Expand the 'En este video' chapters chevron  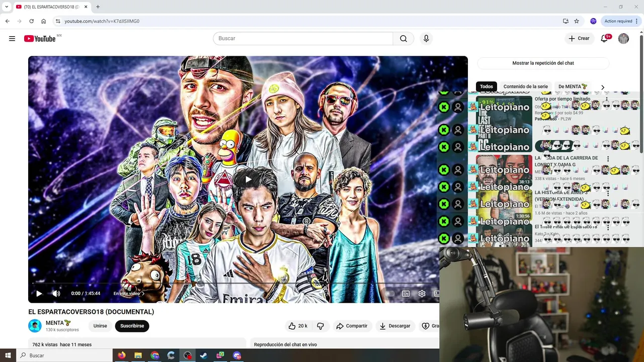(x=143, y=294)
